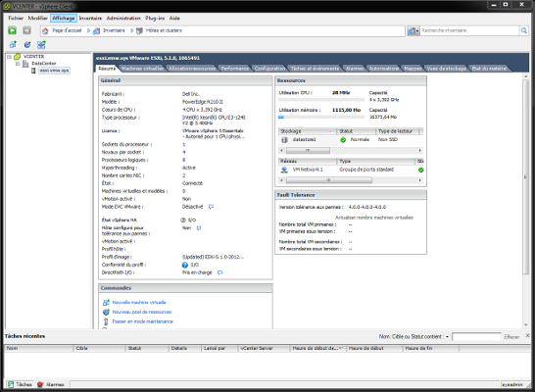The image size is (535, 392).
Task: Close the recent tasks panel
Action: coord(527,335)
